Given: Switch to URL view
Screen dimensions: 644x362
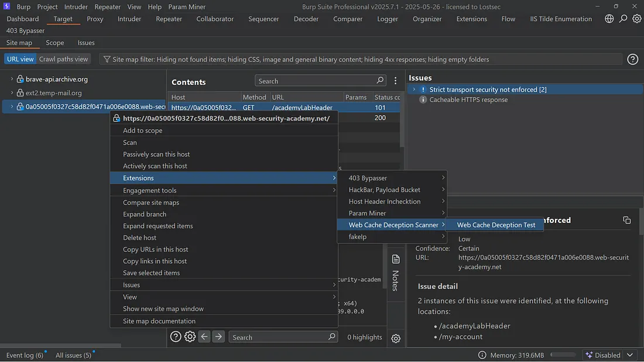Looking at the screenshot, I should pyautogui.click(x=20, y=59).
